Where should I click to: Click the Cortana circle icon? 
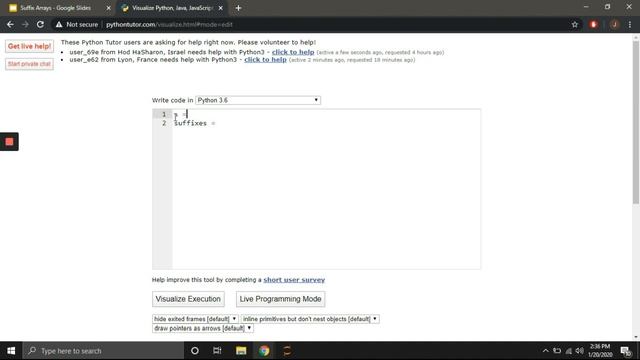click(x=195, y=351)
